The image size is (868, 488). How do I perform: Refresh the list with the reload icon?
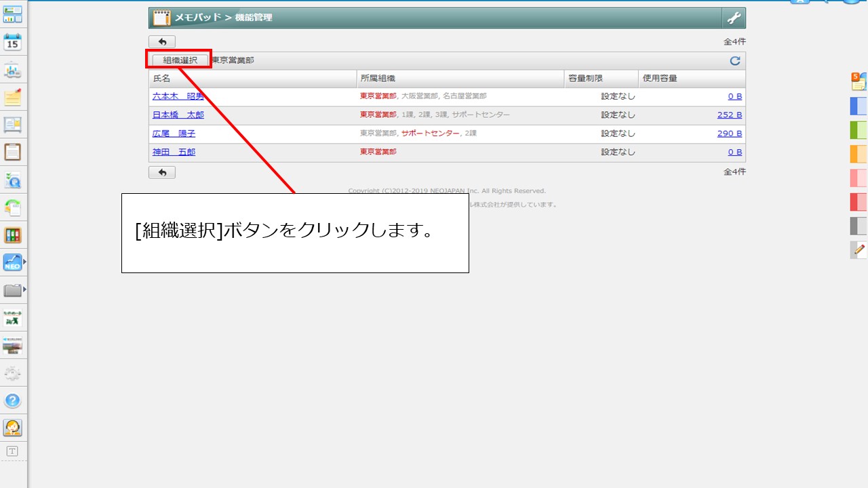click(x=734, y=61)
